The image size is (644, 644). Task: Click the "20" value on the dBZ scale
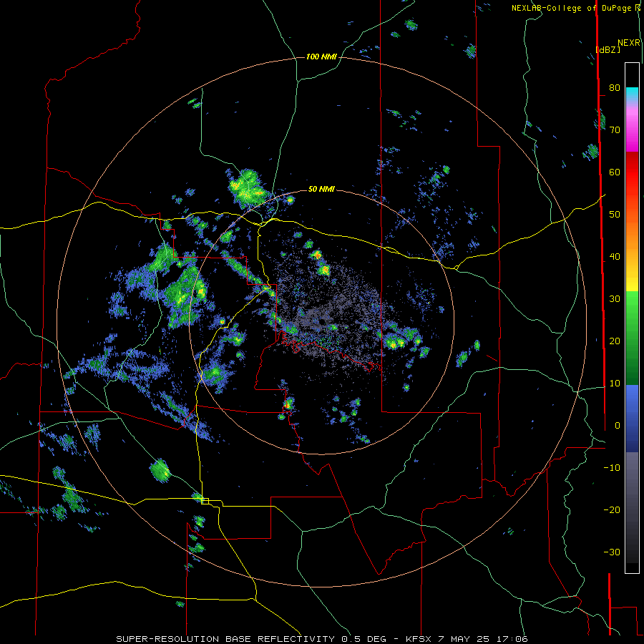pos(615,341)
